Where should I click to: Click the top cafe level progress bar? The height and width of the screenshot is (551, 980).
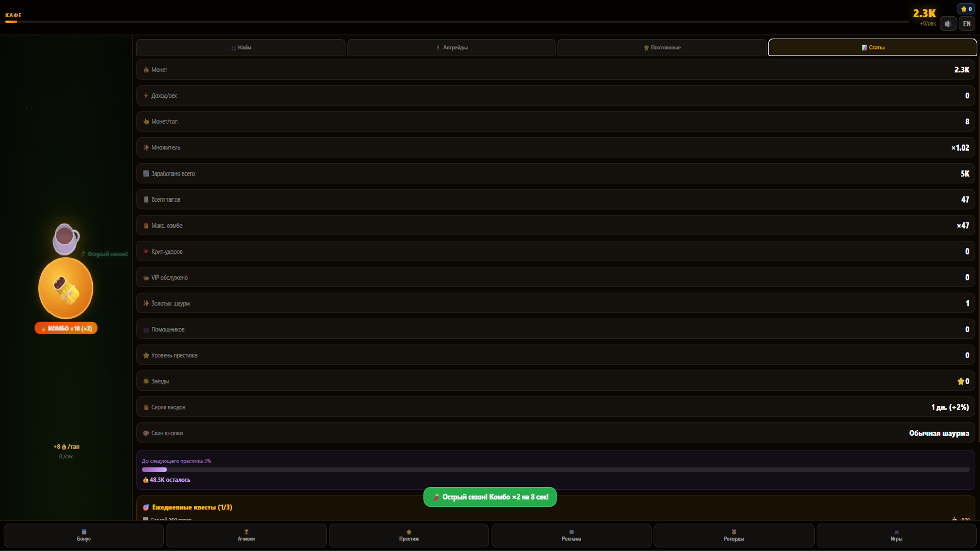pyautogui.click(x=457, y=22)
